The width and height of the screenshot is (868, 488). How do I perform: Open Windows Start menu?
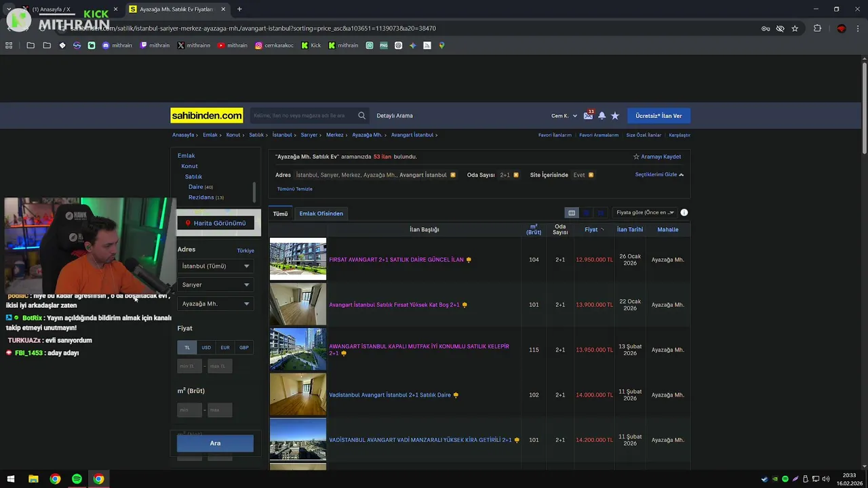[x=11, y=479]
